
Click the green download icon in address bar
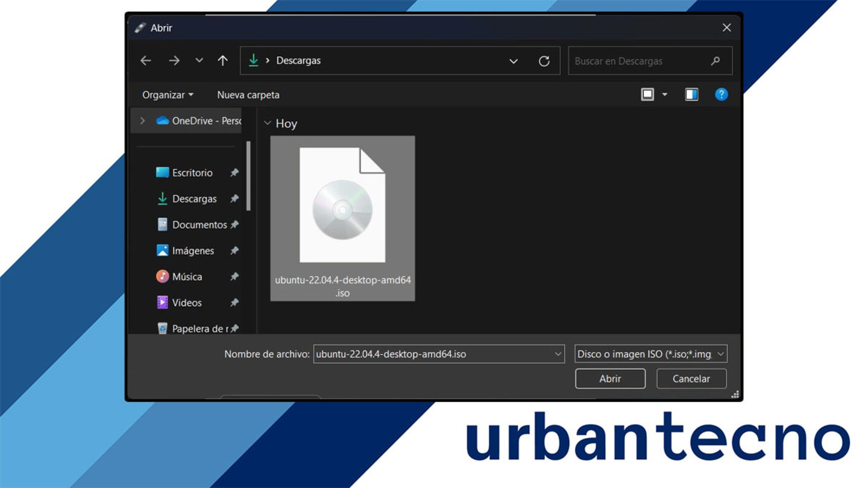pos(253,60)
